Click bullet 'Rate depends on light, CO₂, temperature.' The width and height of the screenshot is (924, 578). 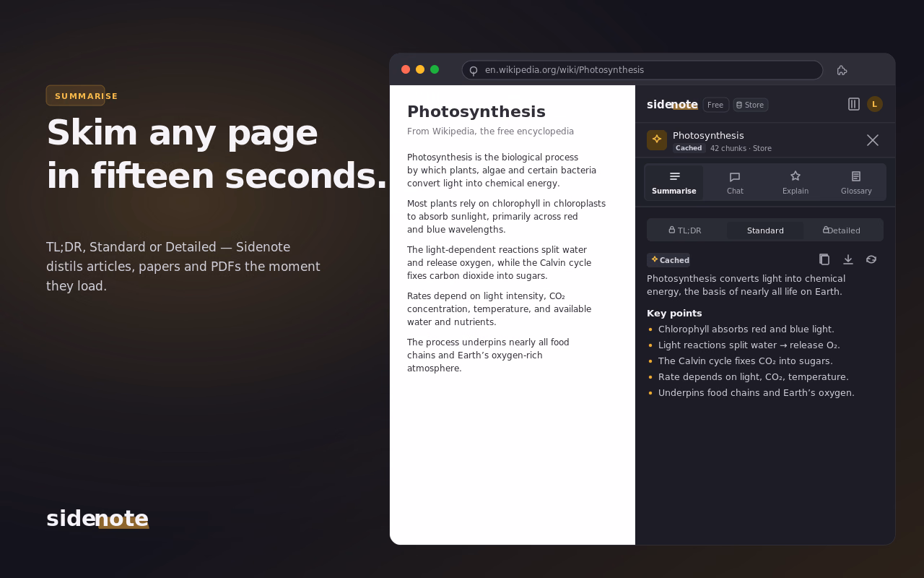[x=754, y=377]
